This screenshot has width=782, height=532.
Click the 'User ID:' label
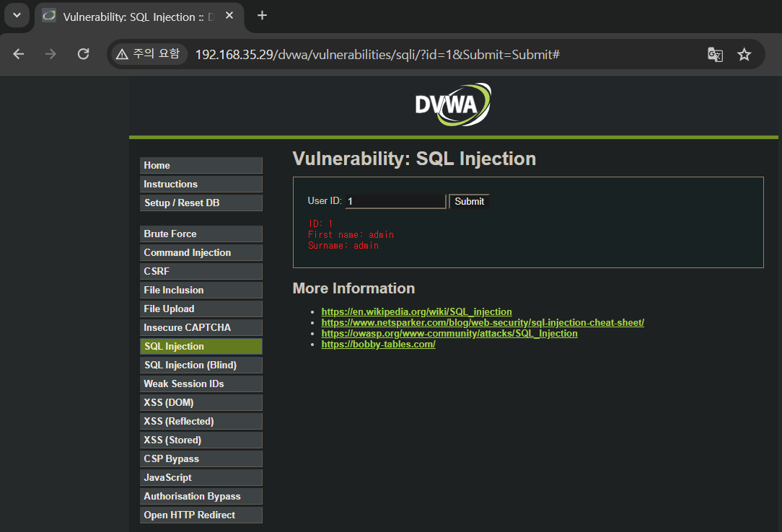(325, 200)
